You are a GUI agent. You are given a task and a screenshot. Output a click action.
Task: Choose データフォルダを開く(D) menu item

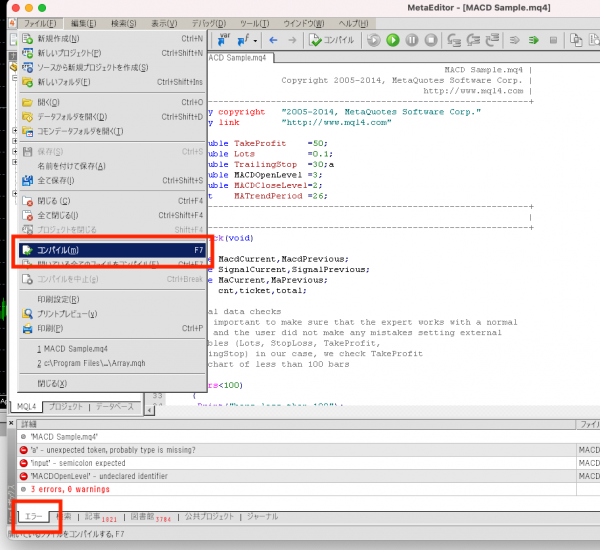(112, 117)
